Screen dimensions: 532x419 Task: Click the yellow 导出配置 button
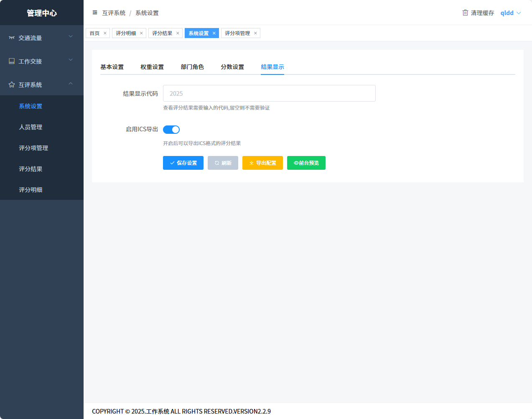pos(262,163)
